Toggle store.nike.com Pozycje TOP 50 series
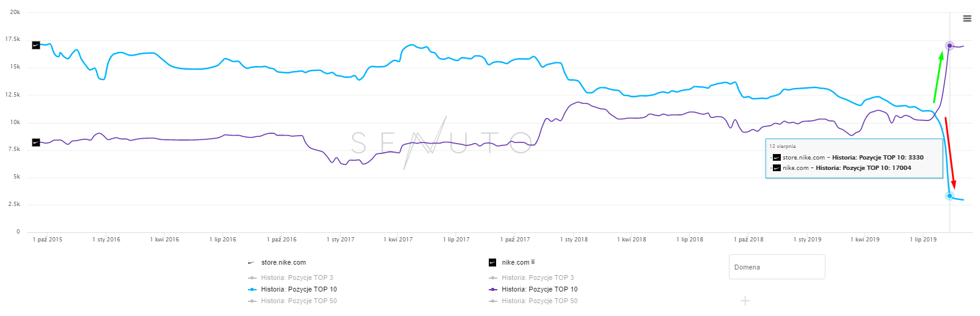980x316 pixels. 299,301
